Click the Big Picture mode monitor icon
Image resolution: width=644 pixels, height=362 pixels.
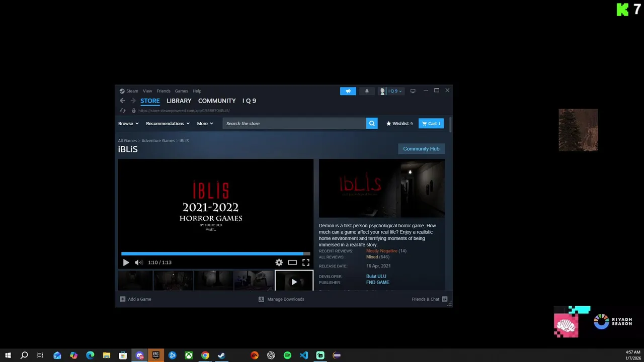pyautogui.click(x=413, y=91)
